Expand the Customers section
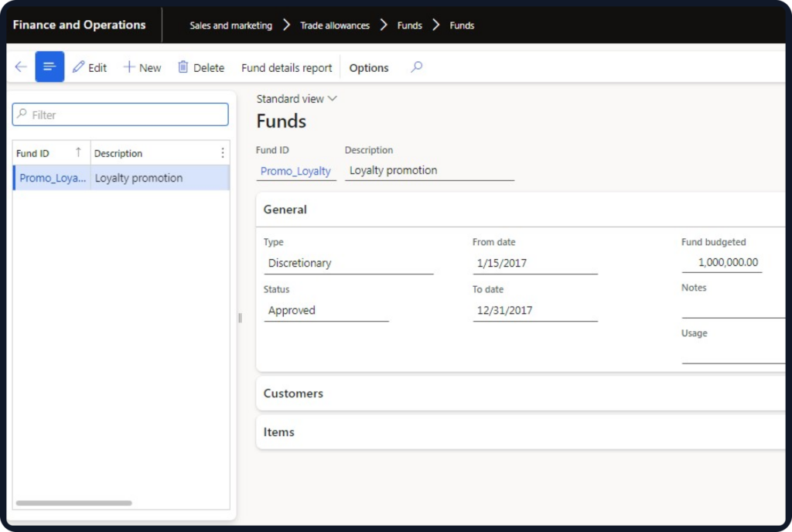792x532 pixels. pyautogui.click(x=521, y=393)
